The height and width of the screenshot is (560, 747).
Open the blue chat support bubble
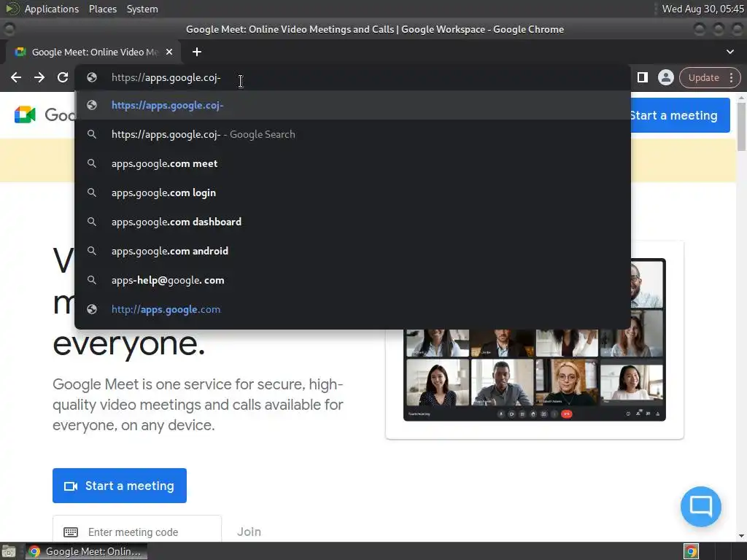[701, 506]
